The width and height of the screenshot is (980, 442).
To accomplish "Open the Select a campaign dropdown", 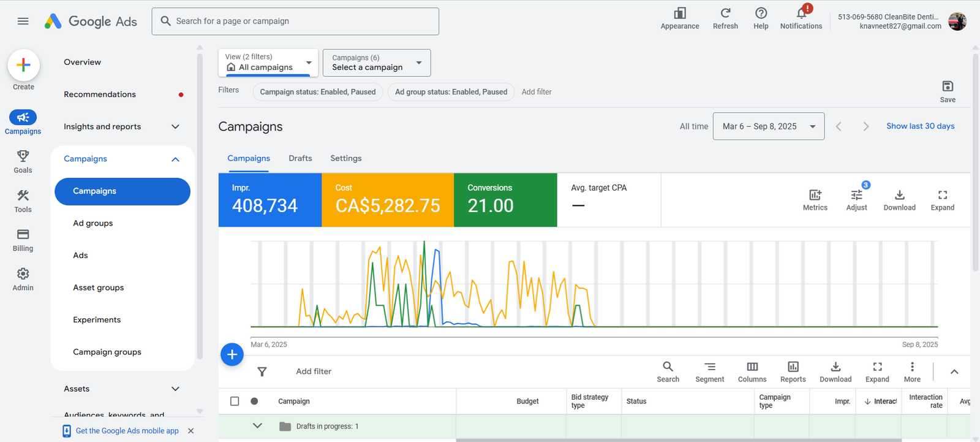I will (376, 63).
